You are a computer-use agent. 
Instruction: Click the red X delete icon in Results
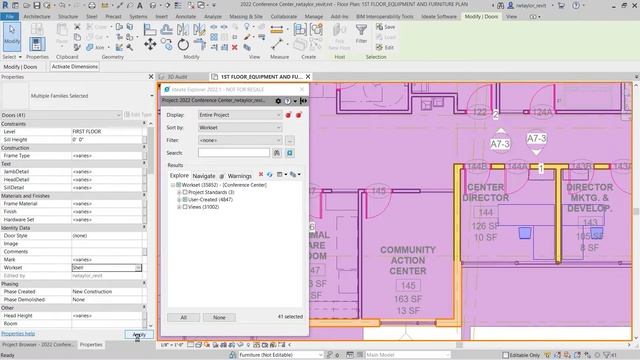tap(261, 175)
